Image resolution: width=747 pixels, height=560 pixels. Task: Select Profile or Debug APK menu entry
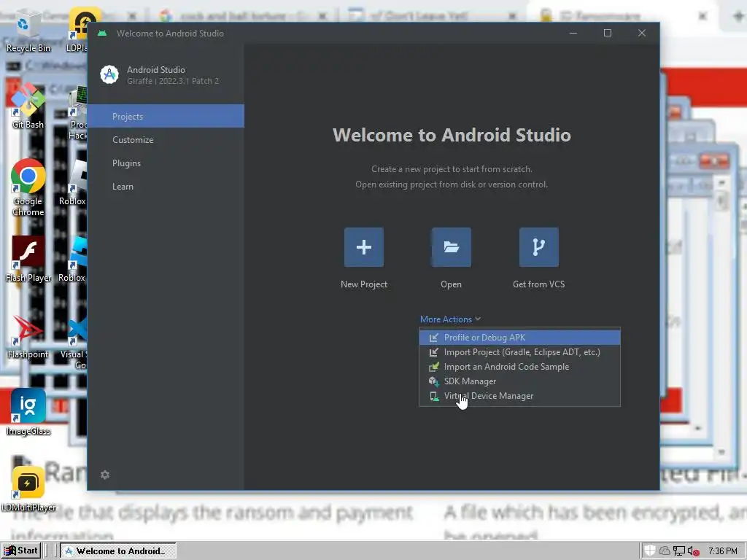519,338
